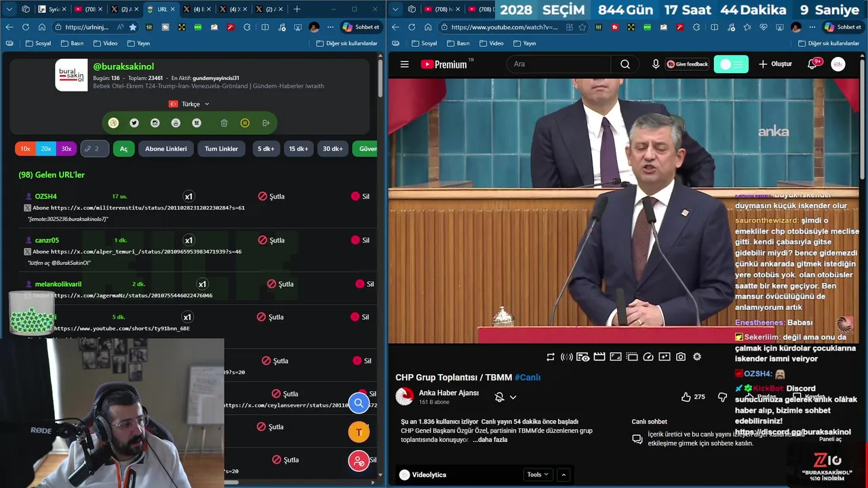Click the trash icon in green toolbar
The width and height of the screenshot is (868, 488).
click(x=224, y=123)
